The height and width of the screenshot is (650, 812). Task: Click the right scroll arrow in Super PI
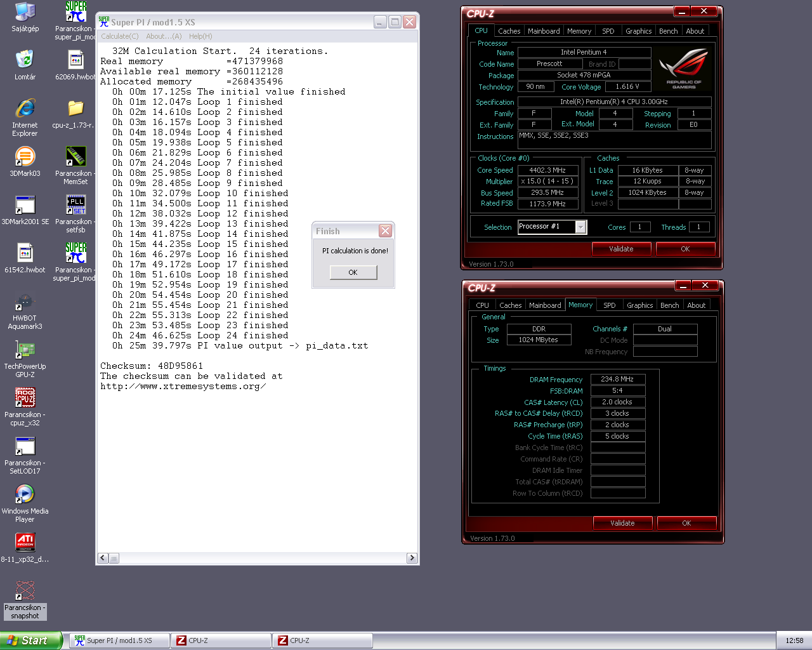412,558
